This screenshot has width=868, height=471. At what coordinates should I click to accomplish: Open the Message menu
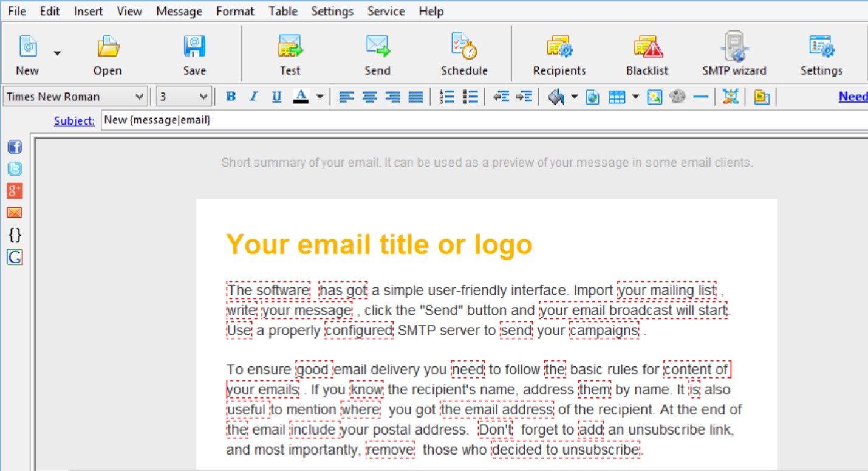(179, 11)
